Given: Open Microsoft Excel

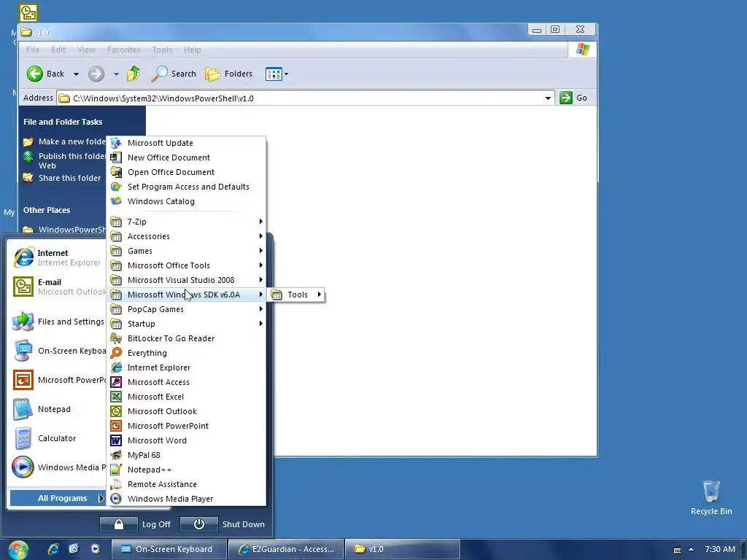Looking at the screenshot, I should [186, 397].
